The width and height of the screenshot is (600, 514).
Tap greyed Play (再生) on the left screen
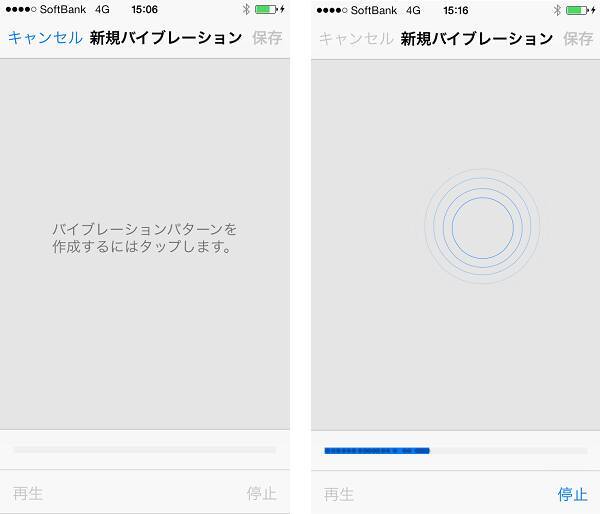pyautogui.click(x=28, y=493)
